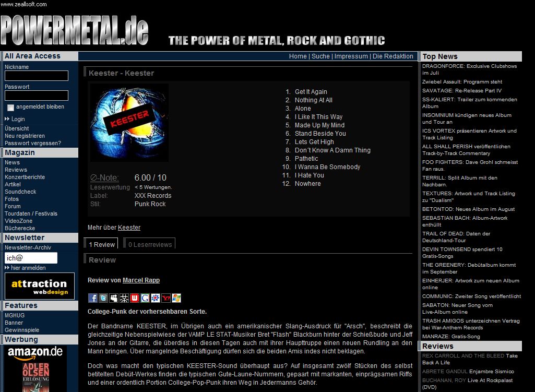Open MANRAZE: Gratis-Song news item

pos(451,336)
